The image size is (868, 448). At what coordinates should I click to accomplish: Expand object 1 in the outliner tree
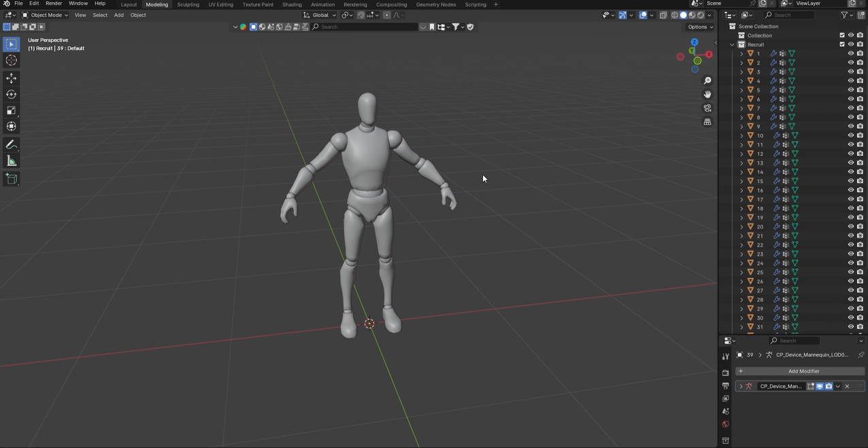point(741,54)
